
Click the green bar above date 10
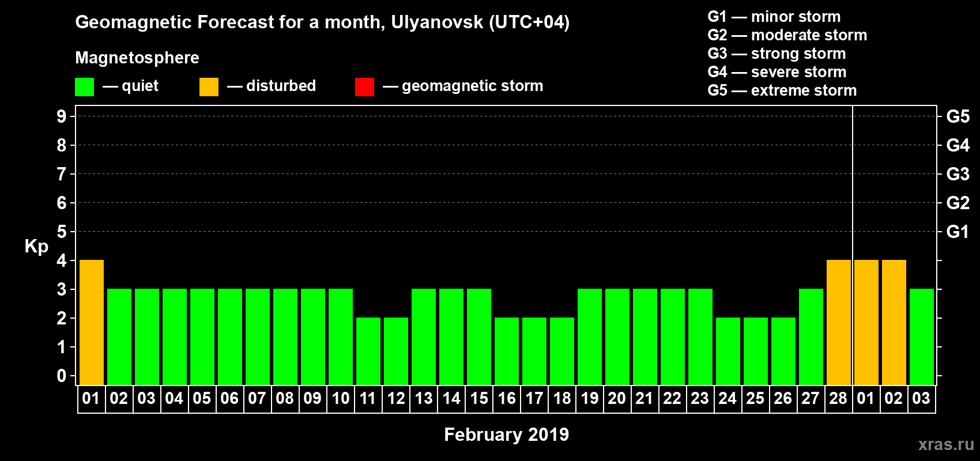coord(341,337)
